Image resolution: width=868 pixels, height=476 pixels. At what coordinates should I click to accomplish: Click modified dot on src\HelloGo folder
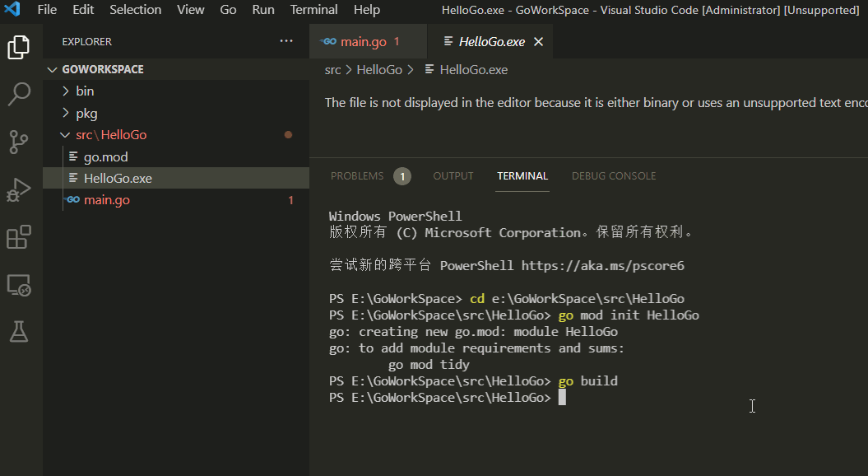[x=288, y=135]
